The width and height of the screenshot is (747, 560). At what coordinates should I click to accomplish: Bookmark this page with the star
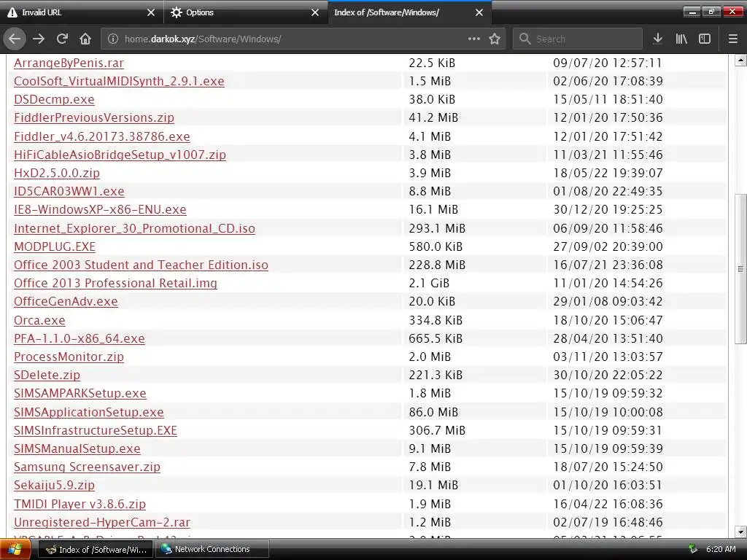(x=495, y=39)
